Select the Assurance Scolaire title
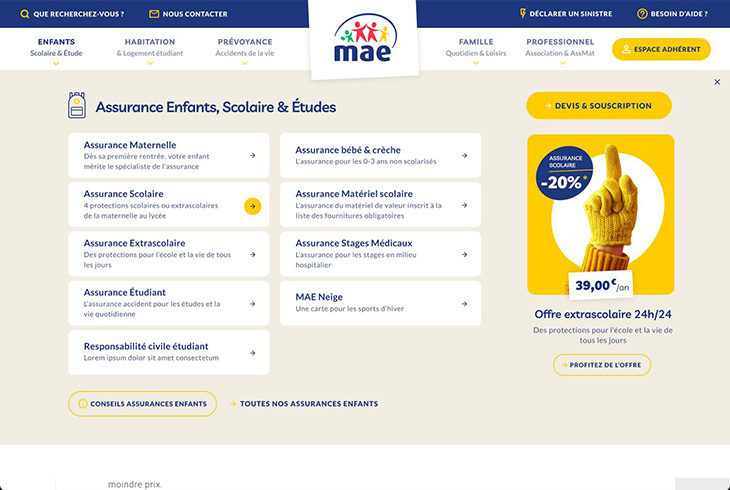The image size is (730, 490). click(123, 194)
